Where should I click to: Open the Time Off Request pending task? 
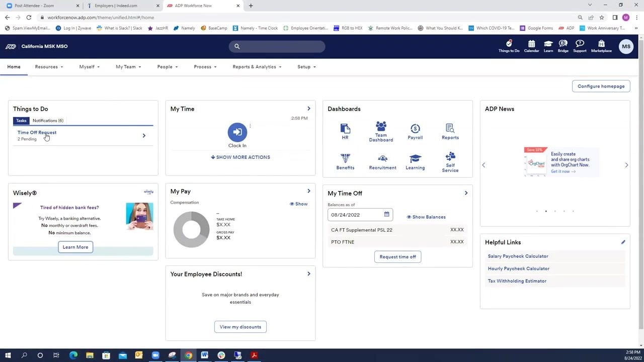pyautogui.click(x=83, y=136)
